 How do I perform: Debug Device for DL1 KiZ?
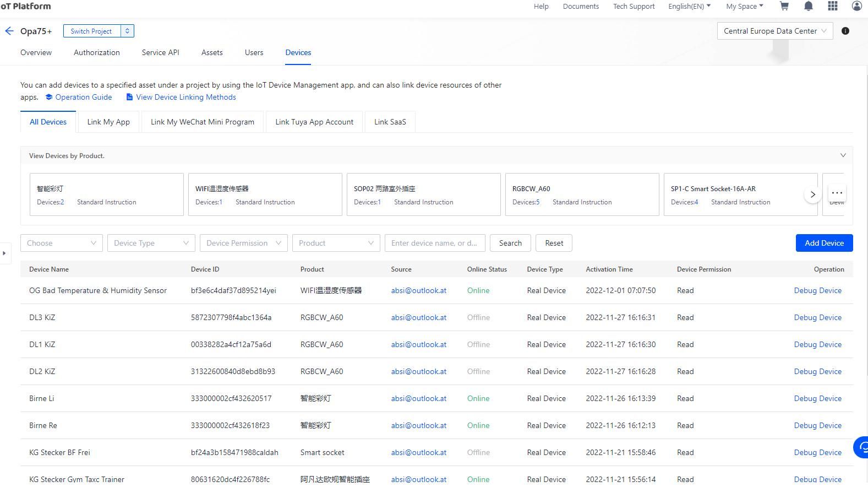[817, 344]
